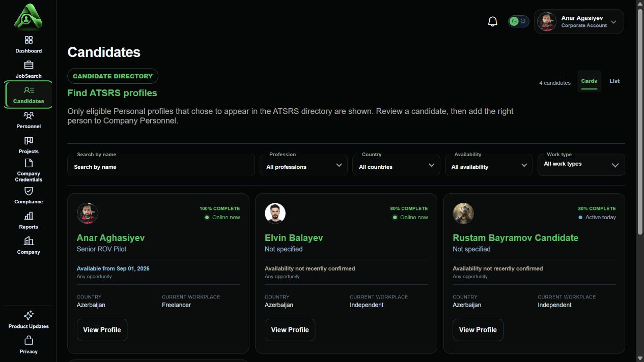View Profile of Rustam Bayramov Candidate
This screenshot has width=644, height=362.
[x=478, y=329]
